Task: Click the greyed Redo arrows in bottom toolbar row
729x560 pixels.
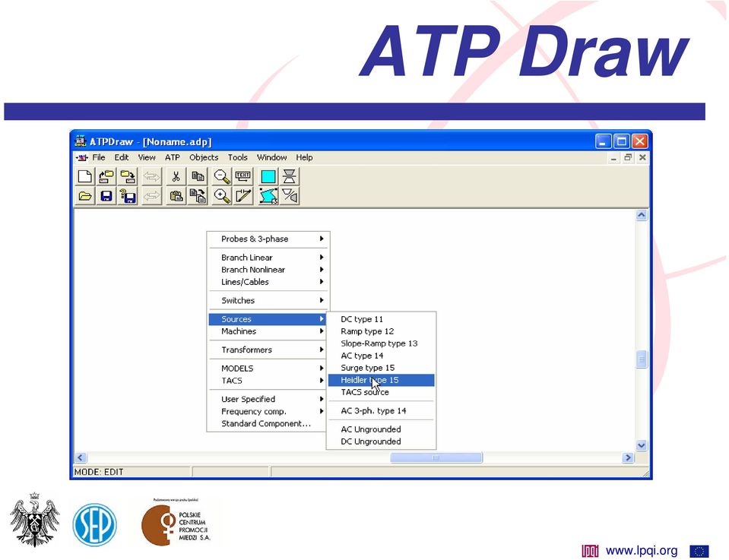Action: (151, 196)
